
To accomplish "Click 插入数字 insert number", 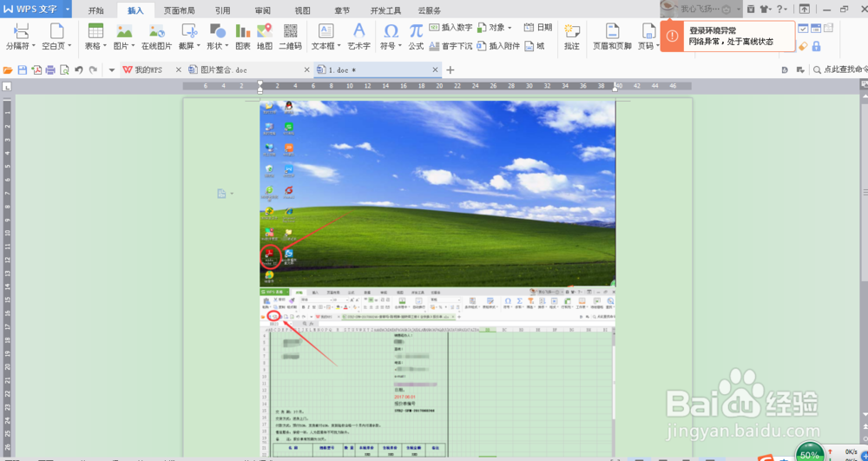I will (x=451, y=27).
